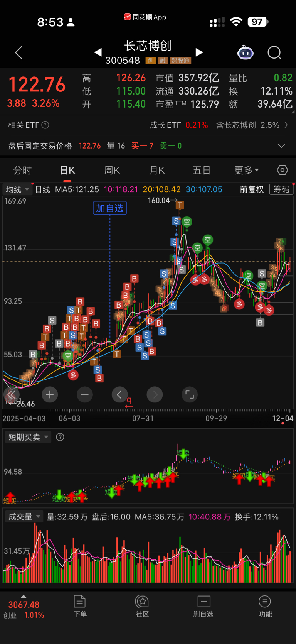
Task: Tap current price 122.76
Action: pos(37,84)
